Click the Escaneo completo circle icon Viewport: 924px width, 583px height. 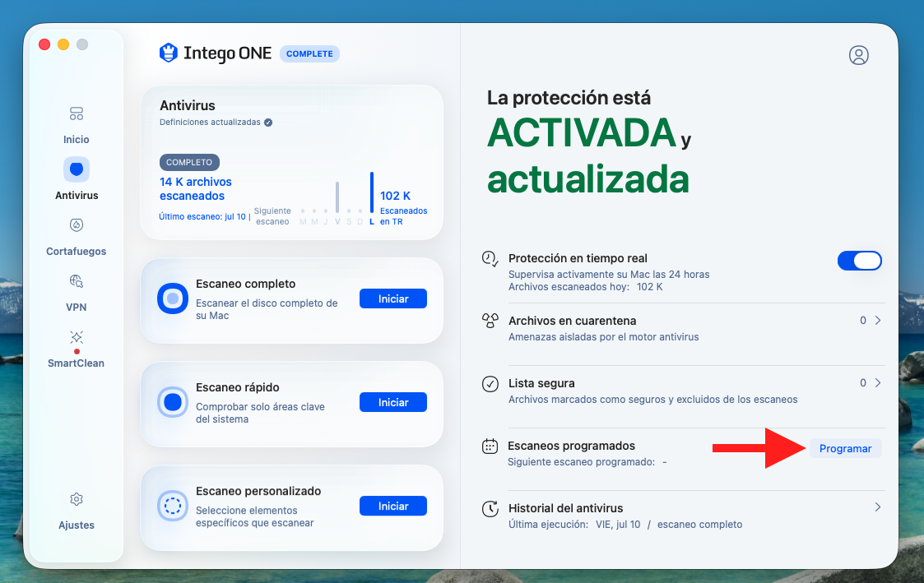coord(173,298)
